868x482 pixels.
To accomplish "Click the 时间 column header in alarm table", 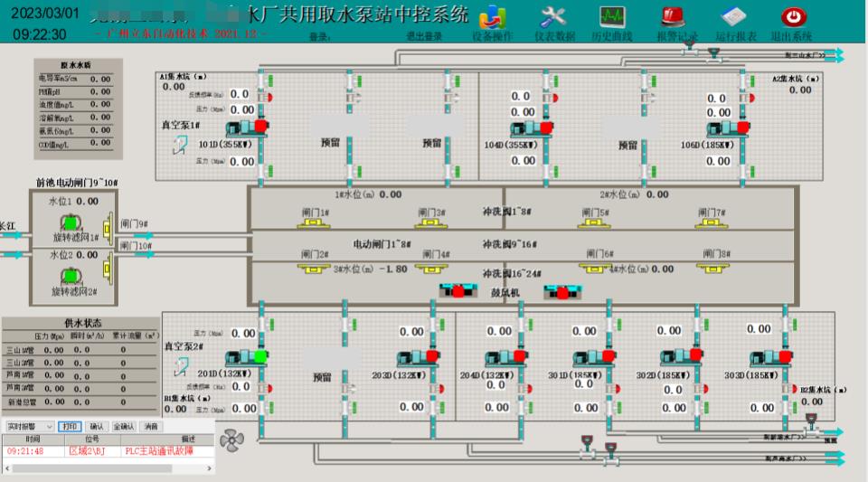I will pos(33,439).
